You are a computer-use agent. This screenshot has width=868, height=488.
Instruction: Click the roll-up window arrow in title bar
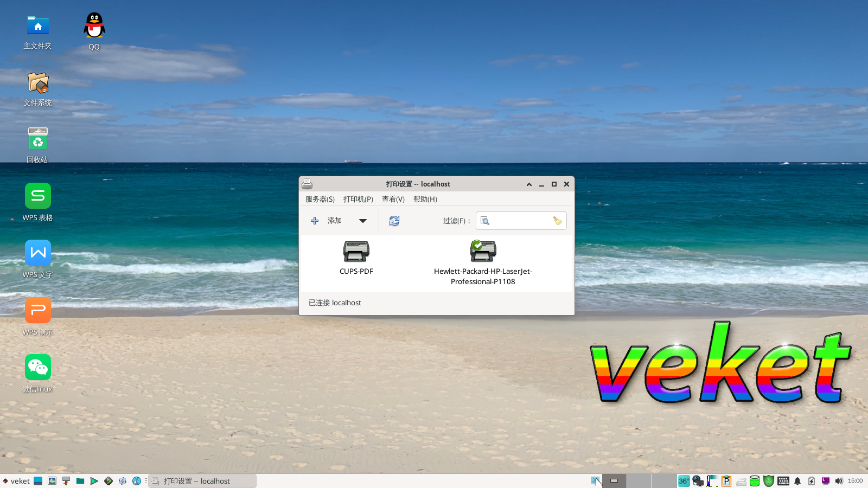[x=529, y=184]
